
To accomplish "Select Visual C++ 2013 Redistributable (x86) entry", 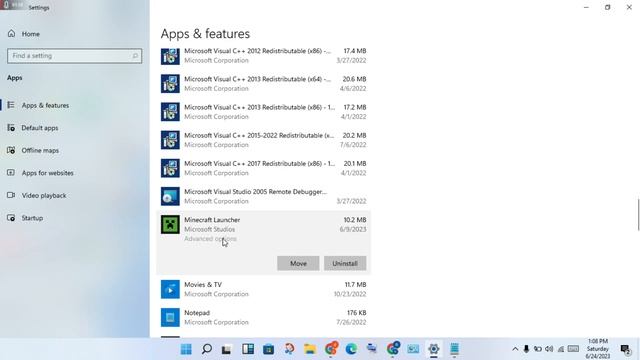I will click(263, 112).
